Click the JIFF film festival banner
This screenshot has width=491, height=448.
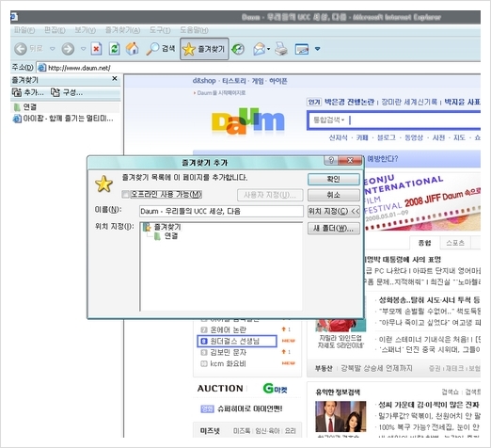[422, 201]
